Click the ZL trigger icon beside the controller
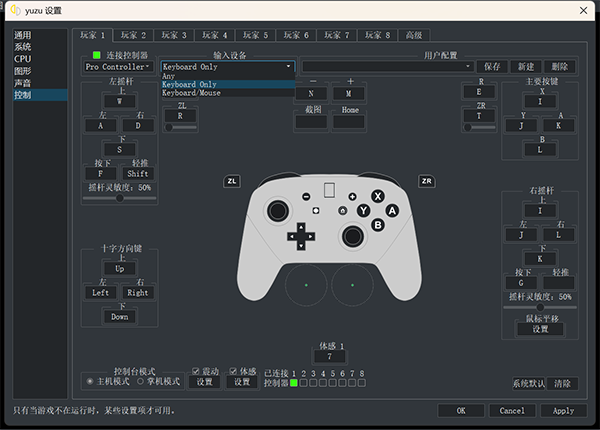This screenshot has width=600, height=430. (x=232, y=181)
